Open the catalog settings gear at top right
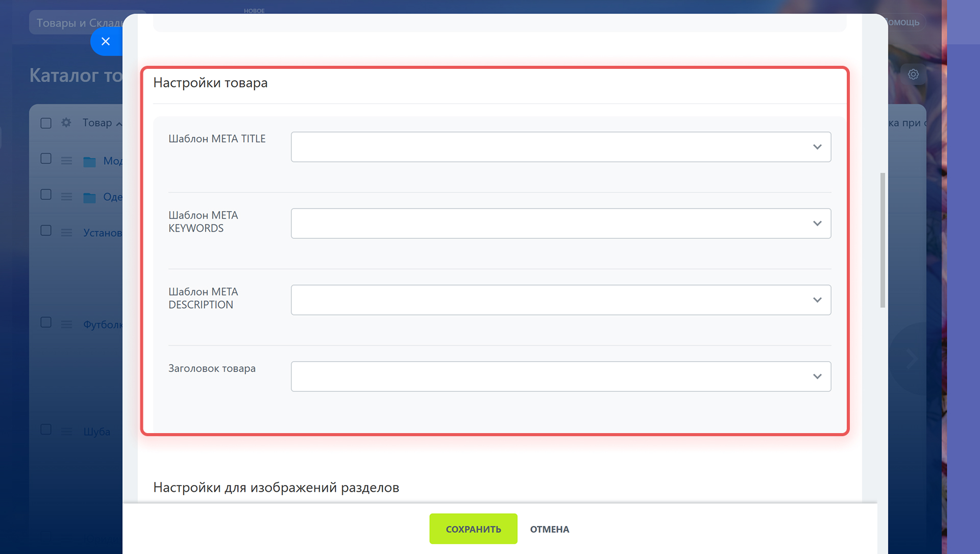The image size is (980, 554). coord(913,74)
